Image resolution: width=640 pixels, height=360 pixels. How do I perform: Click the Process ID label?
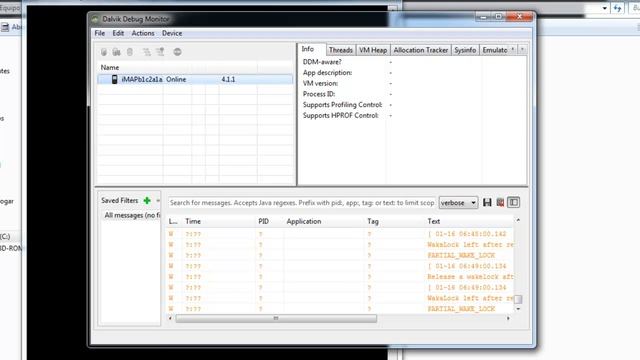click(x=319, y=94)
